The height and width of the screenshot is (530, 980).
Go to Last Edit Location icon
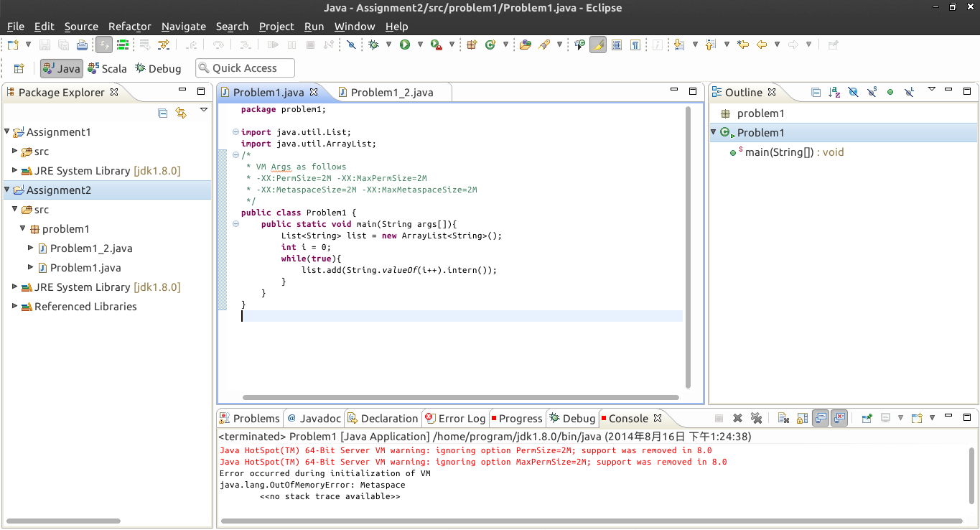pos(743,45)
